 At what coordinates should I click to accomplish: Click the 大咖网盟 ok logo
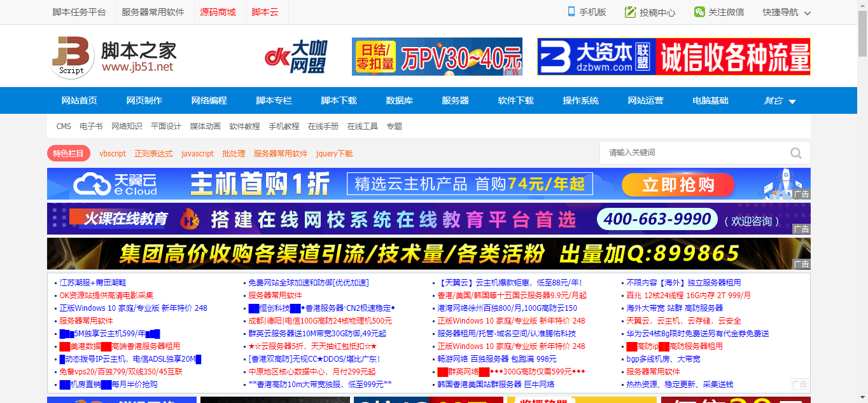pyautogui.click(x=296, y=57)
